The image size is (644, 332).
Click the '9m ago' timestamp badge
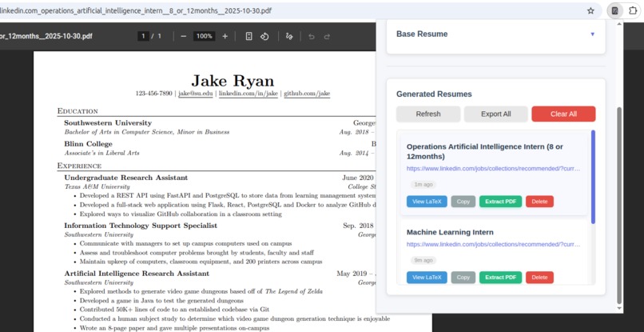point(423,261)
